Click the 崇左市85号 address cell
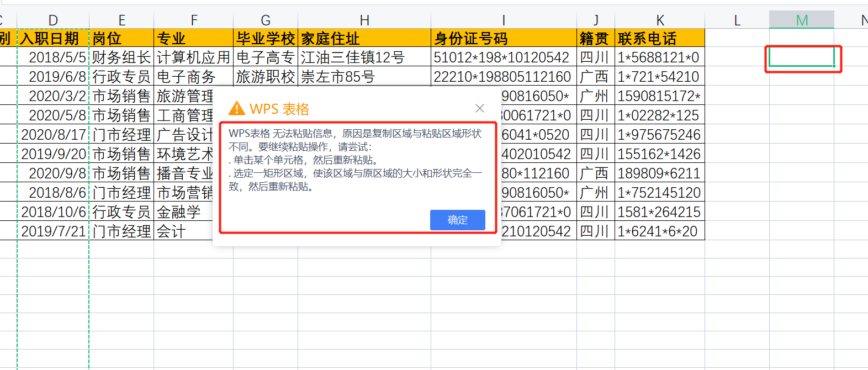This screenshot has height=370, width=868. point(364,76)
